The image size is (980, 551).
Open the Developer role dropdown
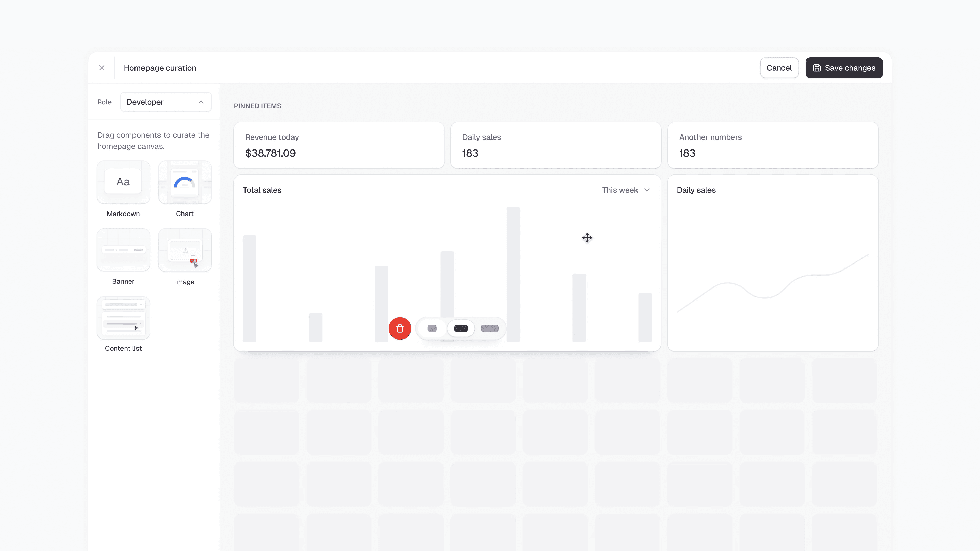[x=166, y=102]
